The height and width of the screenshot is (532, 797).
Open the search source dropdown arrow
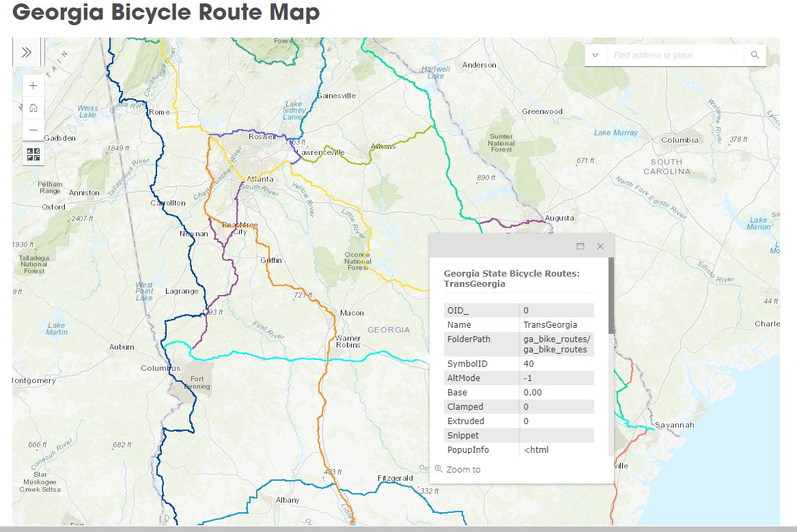(x=594, y=55)
